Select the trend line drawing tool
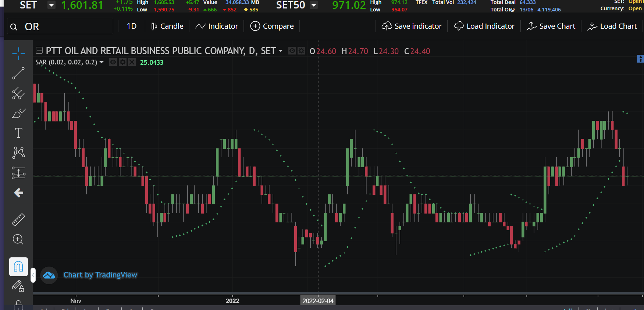 point(18,73)
